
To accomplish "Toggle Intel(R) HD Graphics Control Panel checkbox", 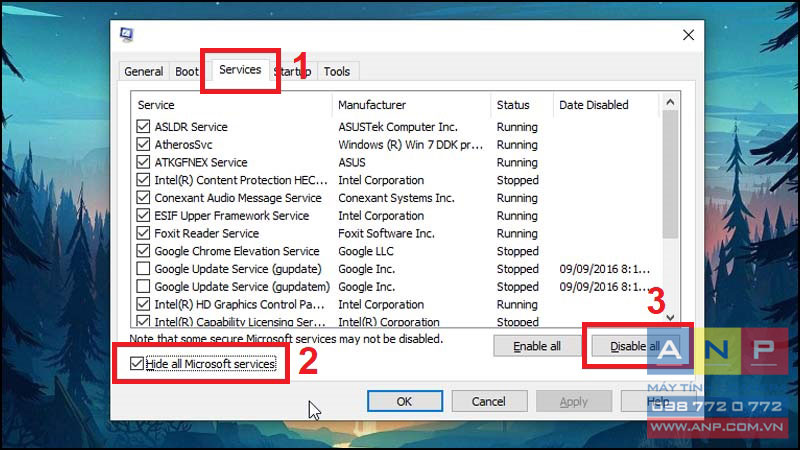I will click(143, 304).
